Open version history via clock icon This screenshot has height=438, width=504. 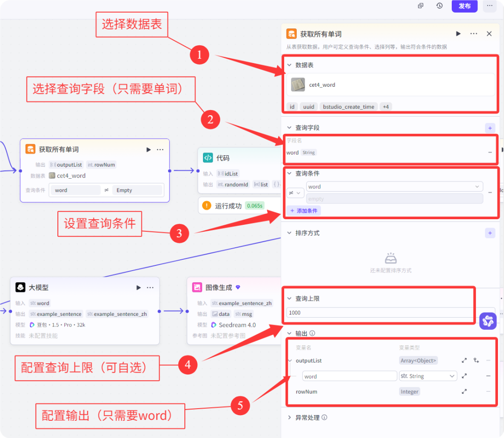click(x=439, y=6)
